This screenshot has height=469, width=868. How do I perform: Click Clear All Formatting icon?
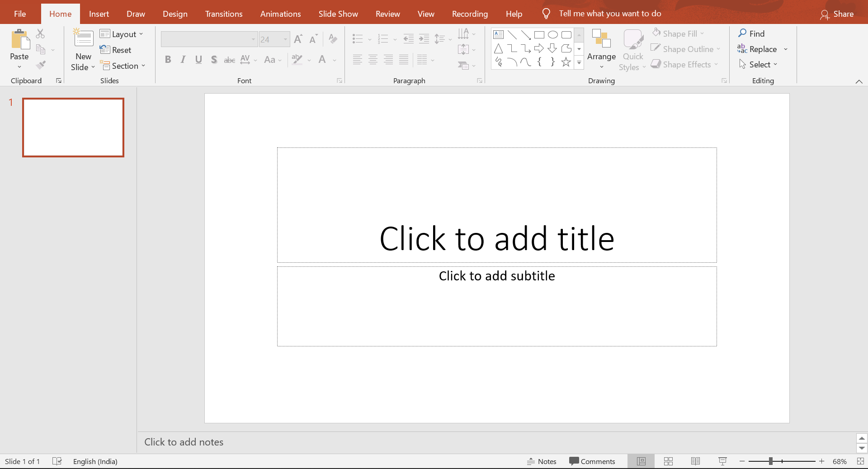pos(333,39)
